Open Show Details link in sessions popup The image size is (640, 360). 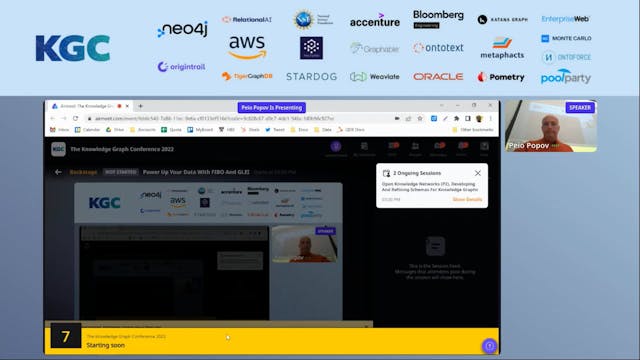[x=467, y=199]
